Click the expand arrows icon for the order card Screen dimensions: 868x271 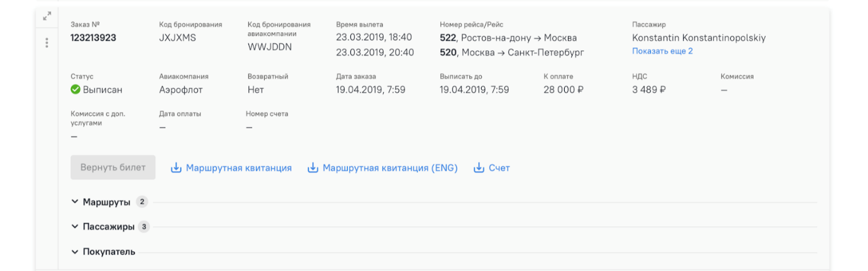coord(47,16)
